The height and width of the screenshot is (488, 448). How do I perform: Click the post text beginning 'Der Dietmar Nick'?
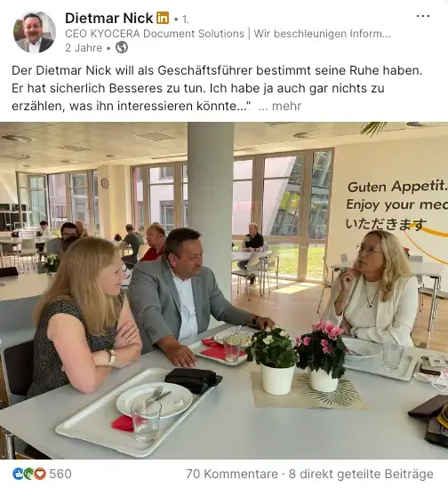click(217, 88)
